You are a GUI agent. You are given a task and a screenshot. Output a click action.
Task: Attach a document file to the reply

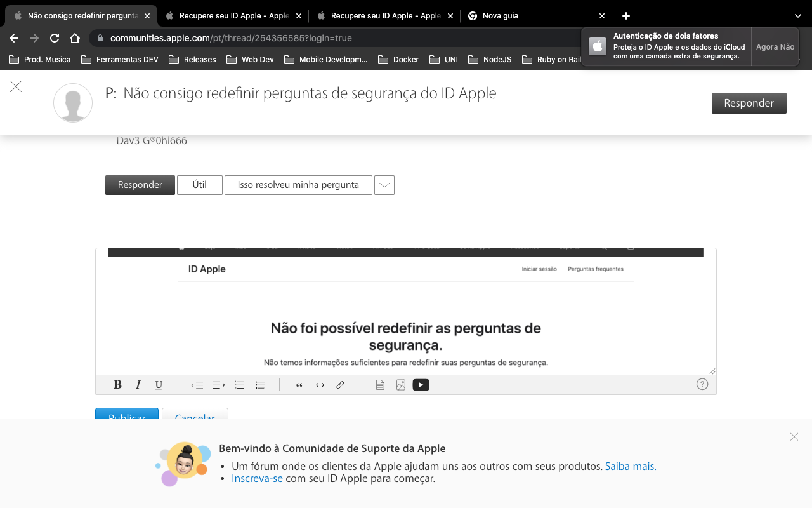(x=380, y=385)
